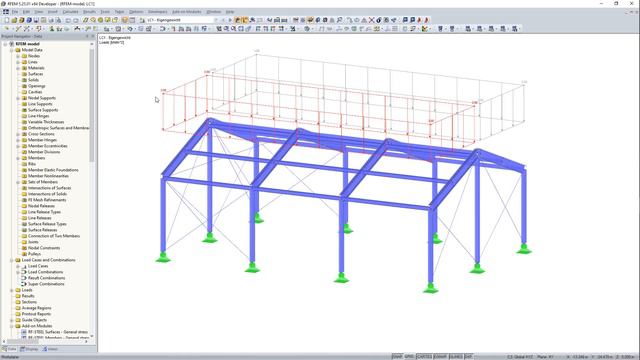Image resolution: width=640 pixels, height=360 pixels.
Task: Expand the Members tree node
Action: (x=18, y=158)
